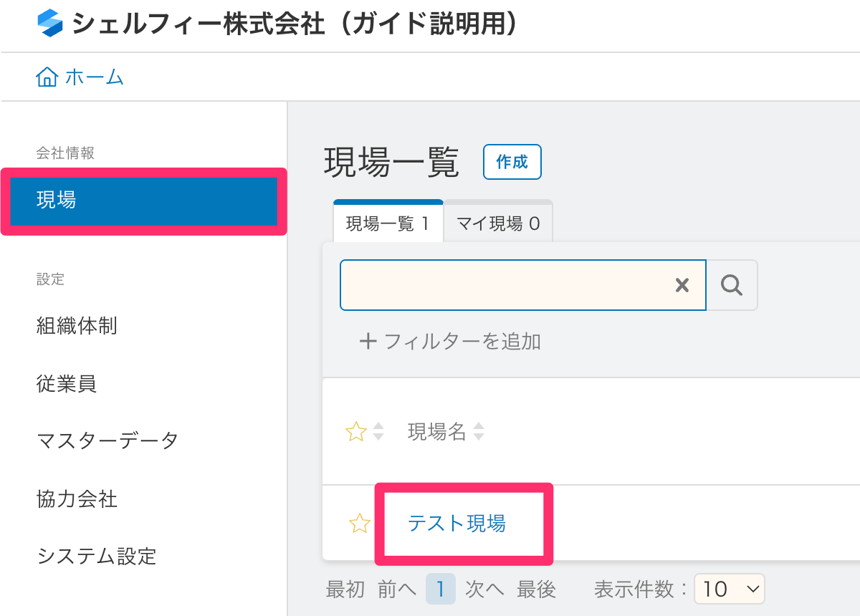Image resolution: width=860 pixels, height=616 pixels.
Task: Switch to the 現場一覧 tab
Action: point(388,223)
